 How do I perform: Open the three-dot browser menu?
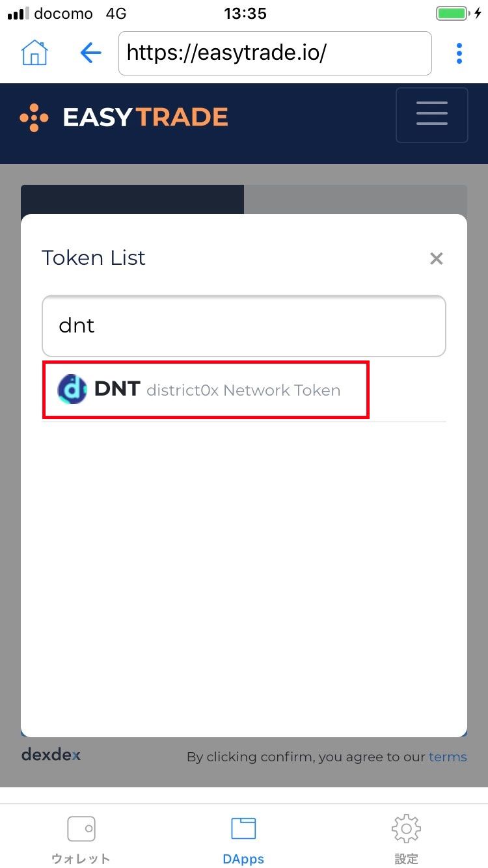[459, 53]
